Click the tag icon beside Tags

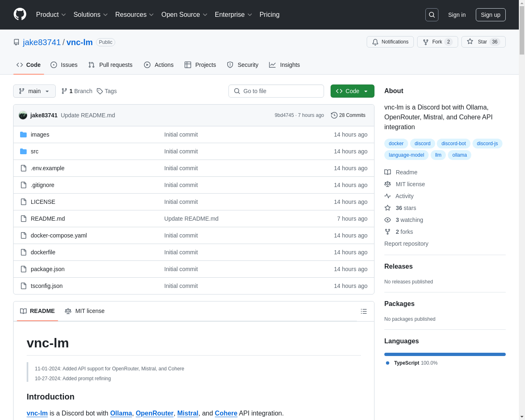(x=100, y=91)
